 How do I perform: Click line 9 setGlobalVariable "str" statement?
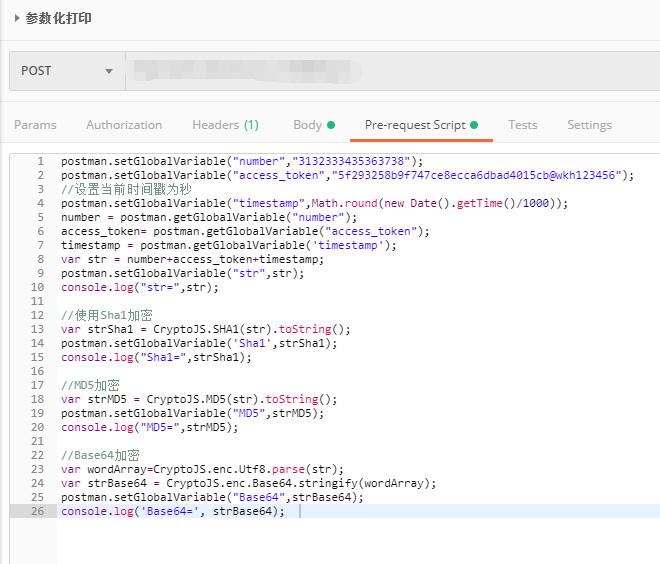click(x=183, y=273)
